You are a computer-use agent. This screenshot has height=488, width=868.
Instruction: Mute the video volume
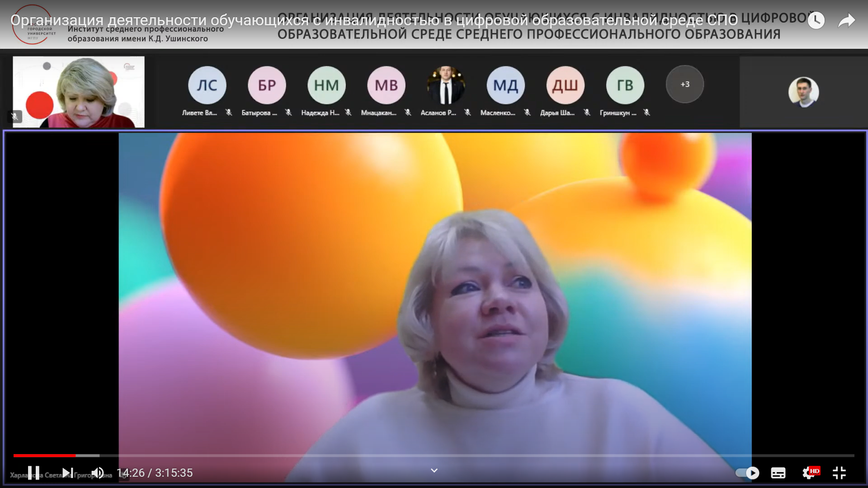pyautogui.click(x=98, y=473)
